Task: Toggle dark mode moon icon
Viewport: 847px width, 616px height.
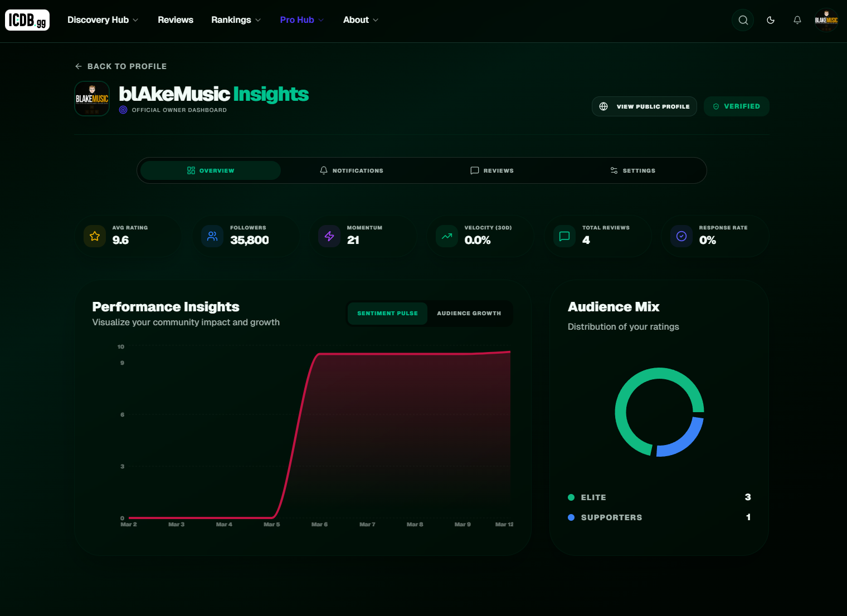Action: tap(771, 20)
